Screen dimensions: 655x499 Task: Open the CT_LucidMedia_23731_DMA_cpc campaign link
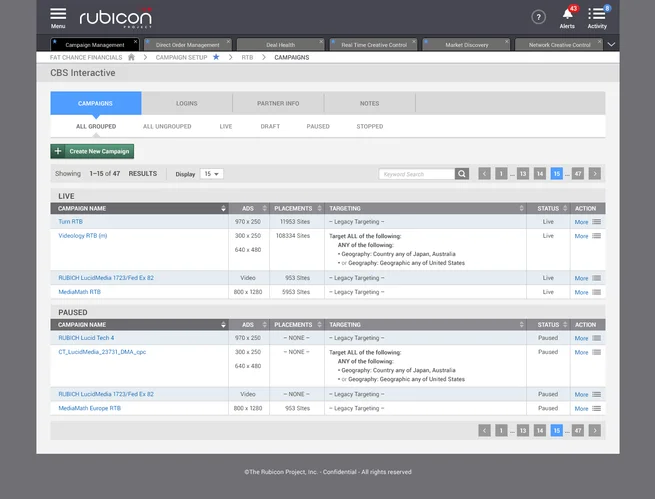(102, 352)
